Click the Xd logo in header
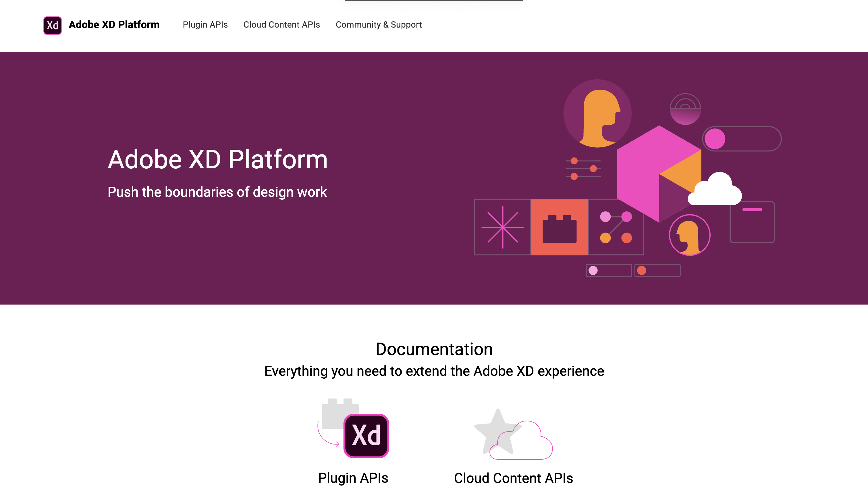The width and height of the screenshot is (868, 489). (x=52, y=25)
